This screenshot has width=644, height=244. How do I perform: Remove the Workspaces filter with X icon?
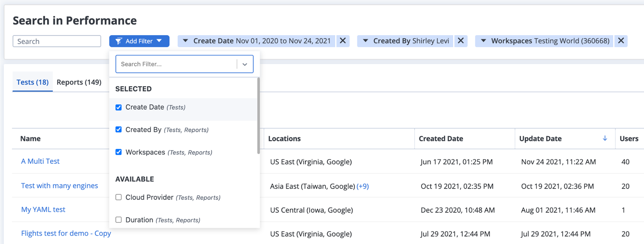click(621, 41)
